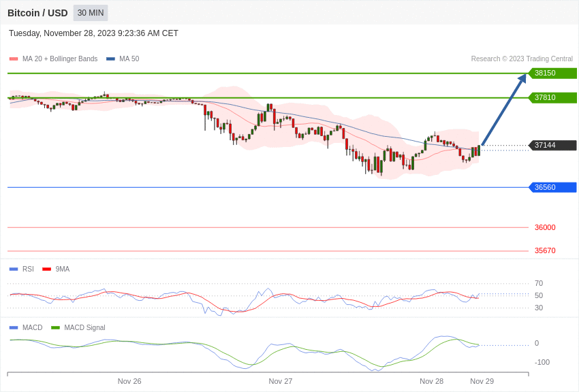Click the RSI 30 axis value
Screen dimensions: 579x392
click(x=539, y=308)
